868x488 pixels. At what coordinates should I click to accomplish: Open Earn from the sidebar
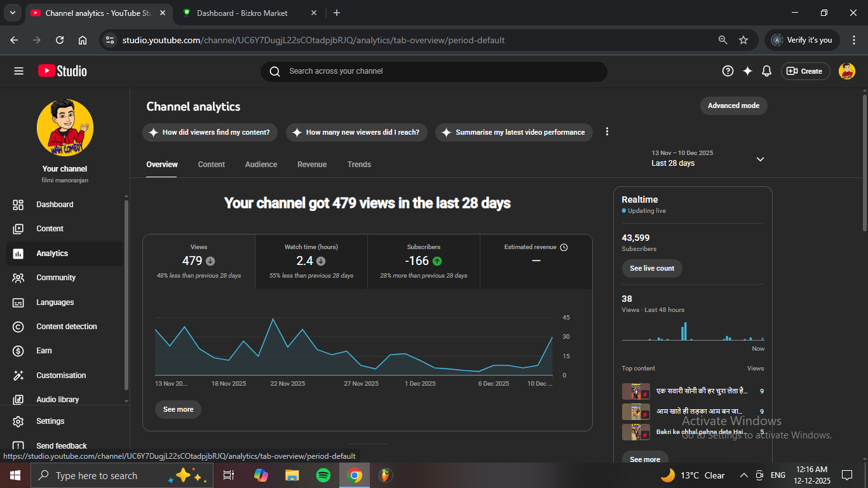point(44,351)
